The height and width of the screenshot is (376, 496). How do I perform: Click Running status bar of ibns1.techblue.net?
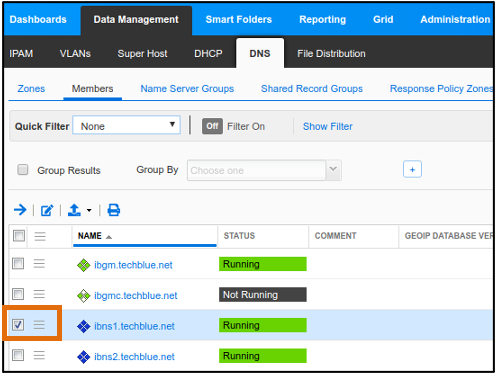point(263,325)
